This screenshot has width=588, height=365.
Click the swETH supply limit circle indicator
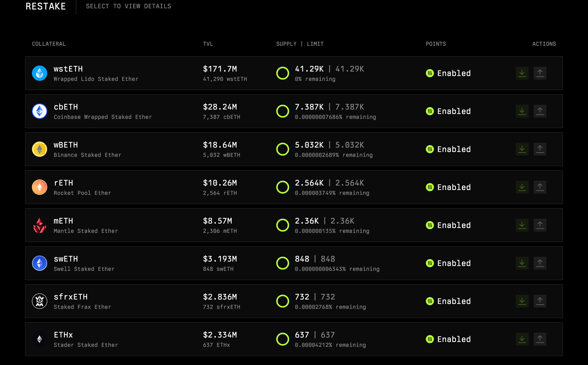(282, 263)
